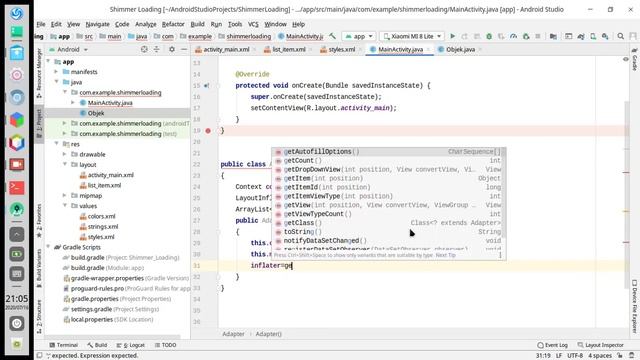Screen dimensions: 640x360
Task: Collapse all icon in project panel
Action: 156,49
